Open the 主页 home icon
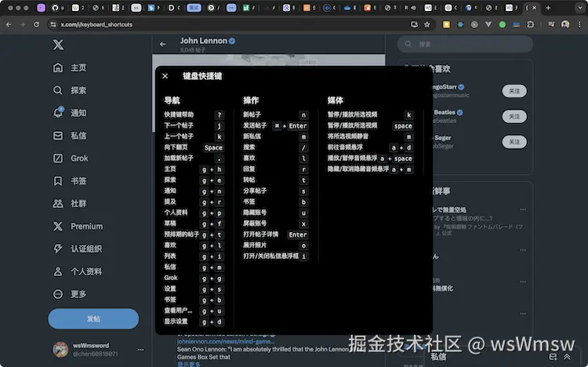The height and width of the screenshot is (367, 588). pos(58,67)
